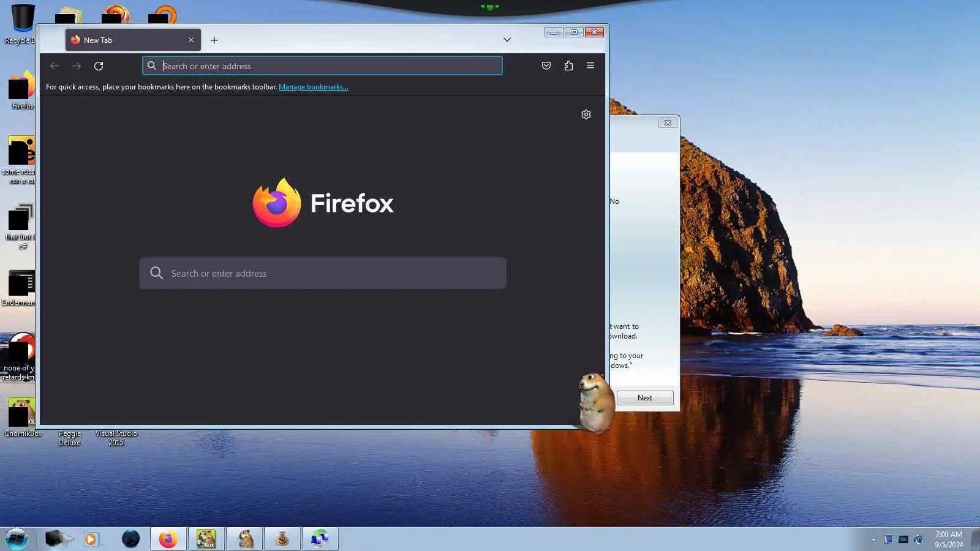Open the monitor tray icon
This screenshot has width=980, height=551.
click(x=903, y=539)
